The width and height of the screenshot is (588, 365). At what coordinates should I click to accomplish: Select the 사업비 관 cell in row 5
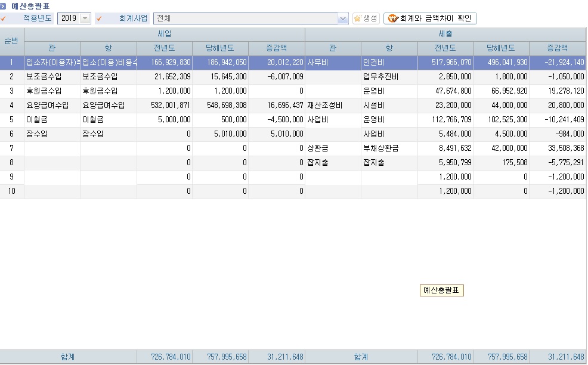pyautogui.click(x=333, y=120)
